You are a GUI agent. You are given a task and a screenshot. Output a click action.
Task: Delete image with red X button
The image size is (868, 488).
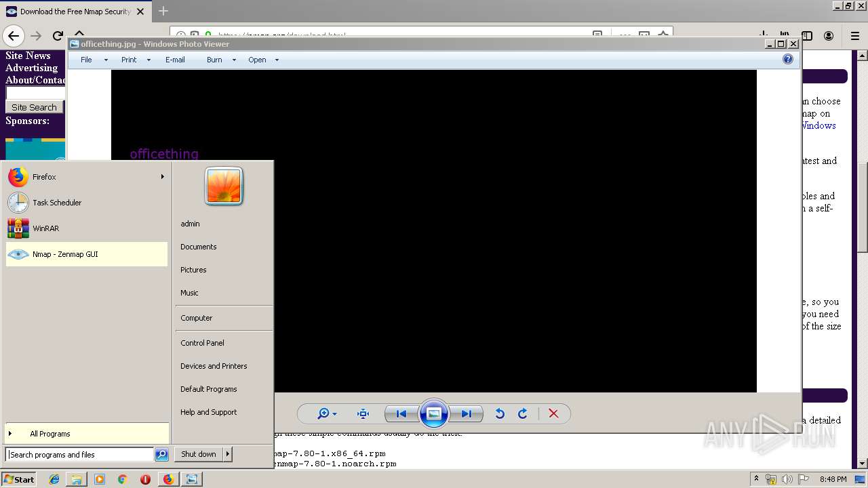(553, 413)
